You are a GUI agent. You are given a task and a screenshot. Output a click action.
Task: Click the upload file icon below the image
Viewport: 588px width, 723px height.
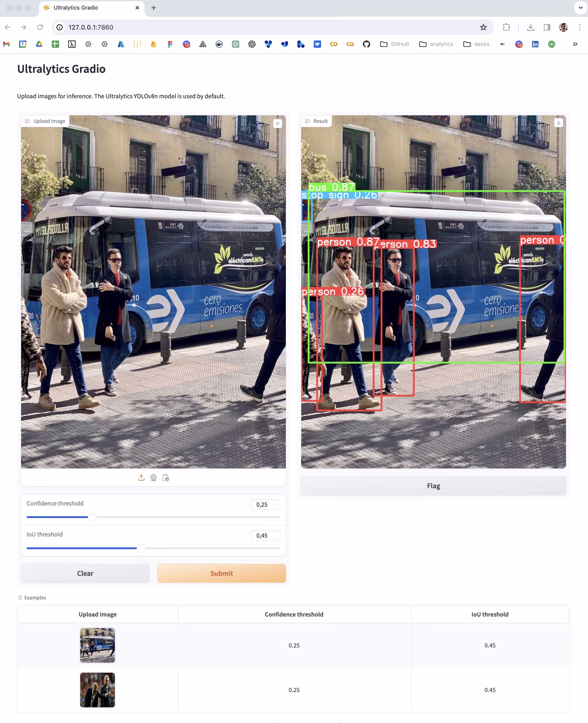click(141, 478)
